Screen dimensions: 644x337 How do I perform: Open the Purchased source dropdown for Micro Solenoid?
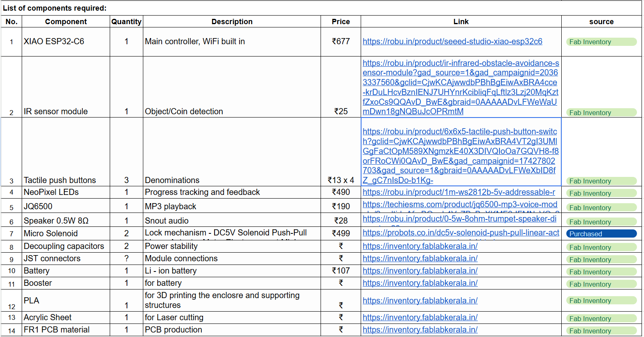point(601,234)
